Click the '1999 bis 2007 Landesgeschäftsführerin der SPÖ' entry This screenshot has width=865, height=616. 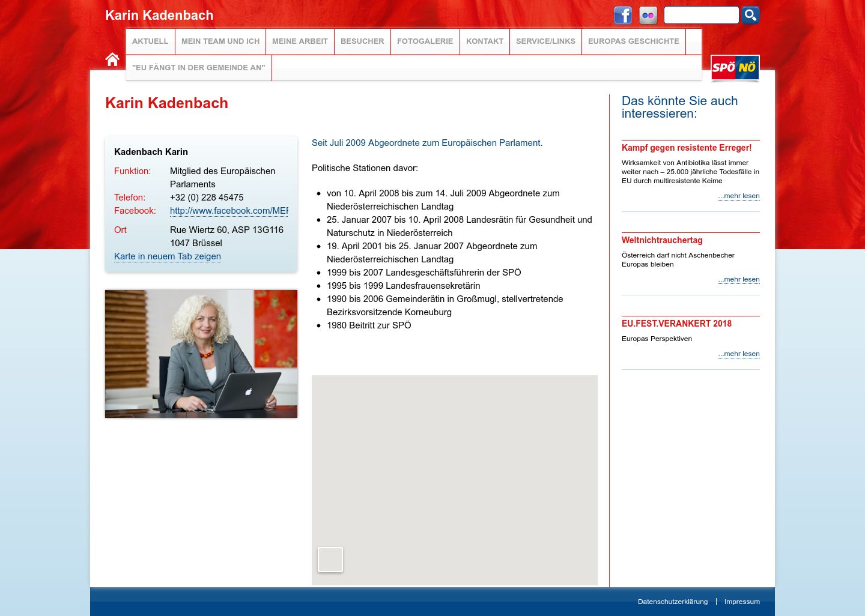[424, 273]
